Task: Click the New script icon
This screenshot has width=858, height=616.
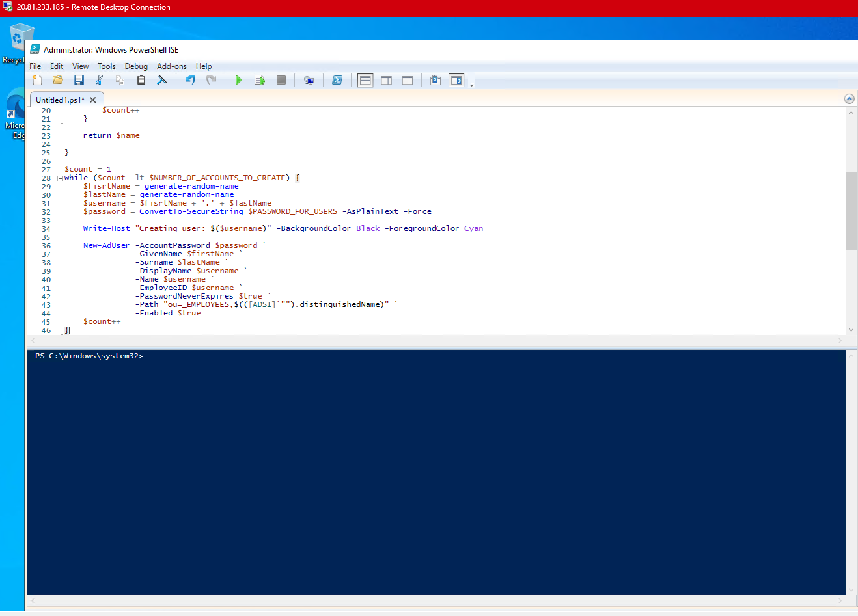Action: pos(37,80)
